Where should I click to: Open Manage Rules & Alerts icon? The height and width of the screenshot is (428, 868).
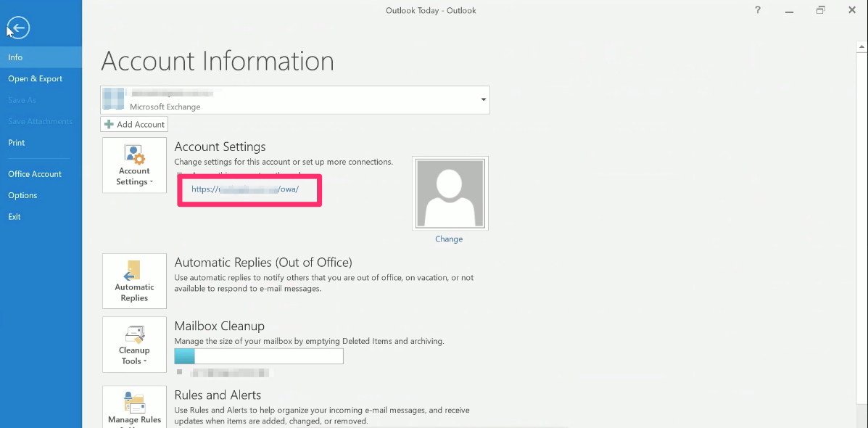coord(133,403)
